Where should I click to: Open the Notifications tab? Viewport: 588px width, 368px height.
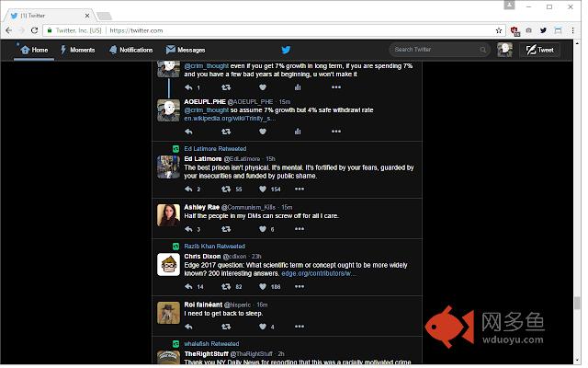click(x=130, y=50)
